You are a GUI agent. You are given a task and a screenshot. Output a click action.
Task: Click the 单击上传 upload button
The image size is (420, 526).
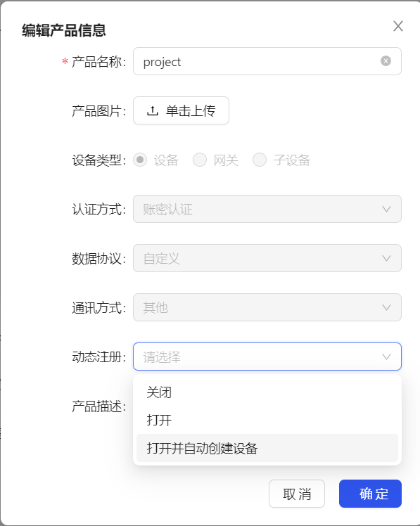pyautogui.click(x=182, y=110)
